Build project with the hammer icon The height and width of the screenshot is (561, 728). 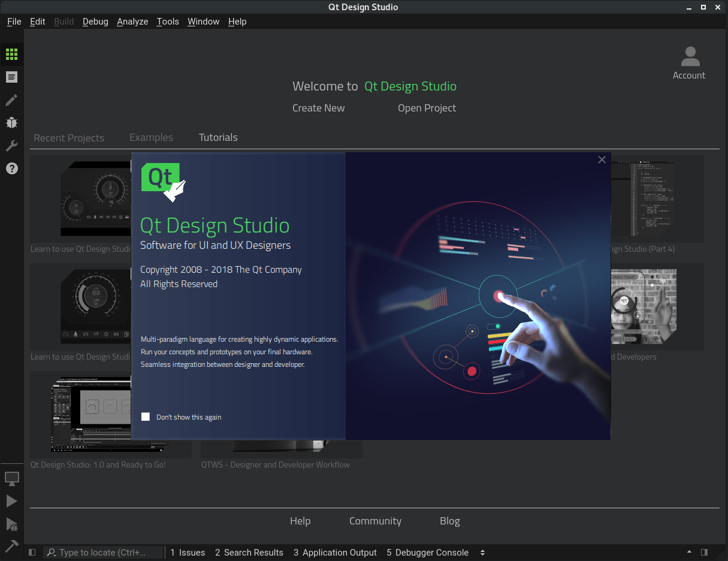tap(11, 545)
